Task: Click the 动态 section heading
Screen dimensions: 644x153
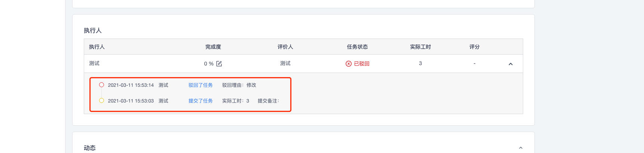Action: click(90, 148)
